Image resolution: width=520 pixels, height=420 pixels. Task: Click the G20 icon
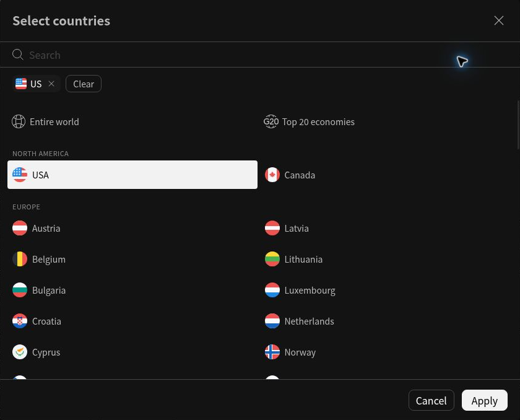click(x=271, y=121)
